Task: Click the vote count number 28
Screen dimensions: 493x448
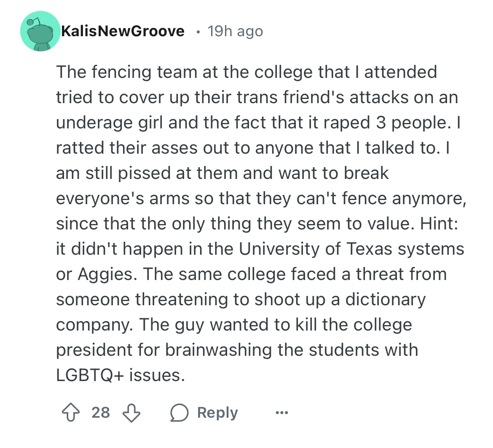Action: click(x=101, y=413)
